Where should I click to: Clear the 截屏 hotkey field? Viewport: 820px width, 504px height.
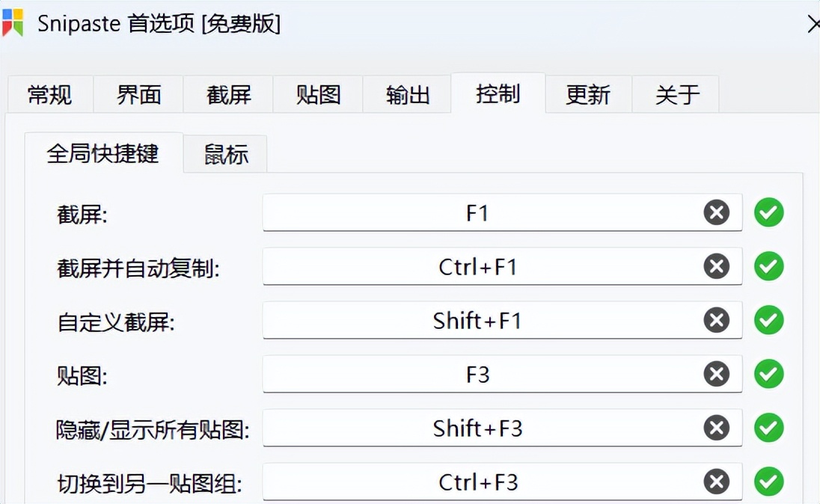717,212
